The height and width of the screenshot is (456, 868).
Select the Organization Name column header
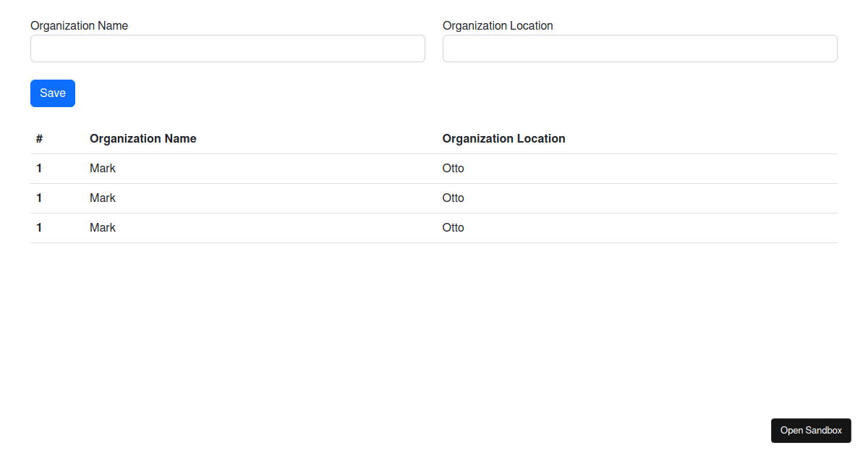[x=142, y=138]
